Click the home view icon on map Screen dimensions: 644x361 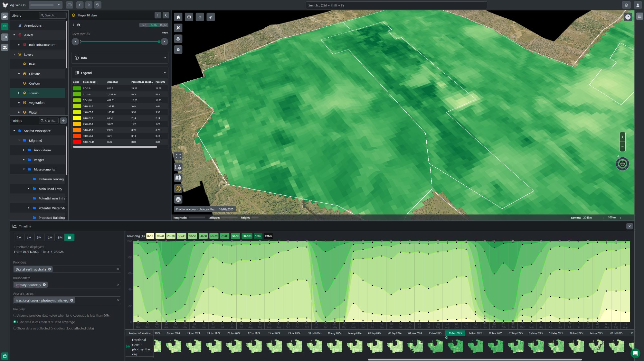click(178, 17)
